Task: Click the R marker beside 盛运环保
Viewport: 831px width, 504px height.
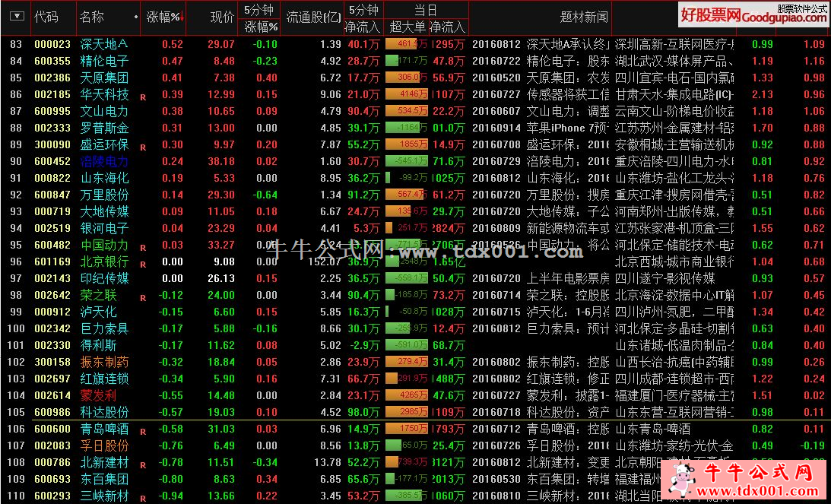Action: (143, 147)
